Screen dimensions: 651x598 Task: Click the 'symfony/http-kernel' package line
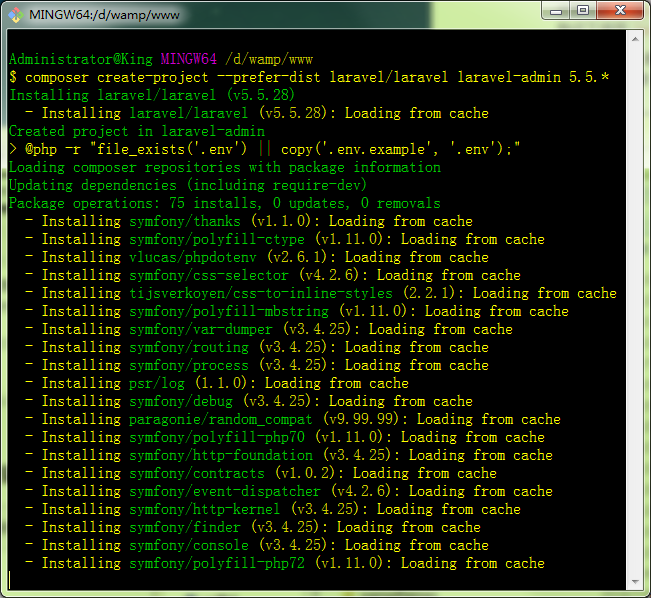click(273, 509)
